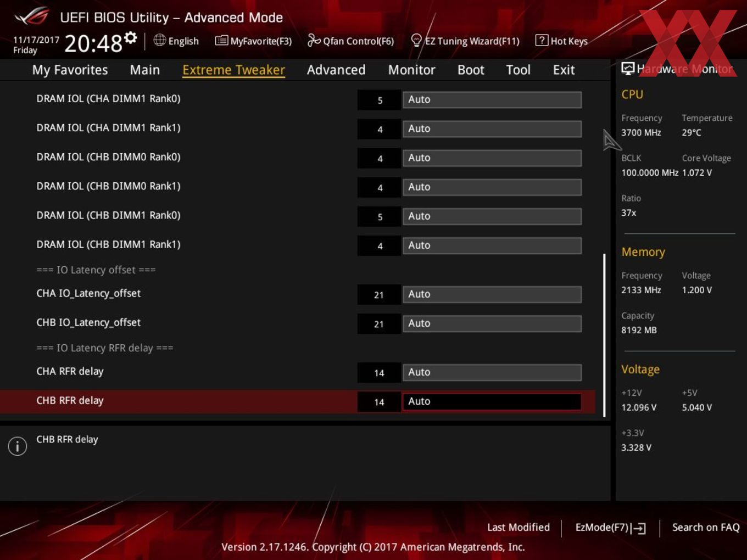
Task: Click Auto field for CHA DIMM1 Rank1
Action: click(492, 128)
